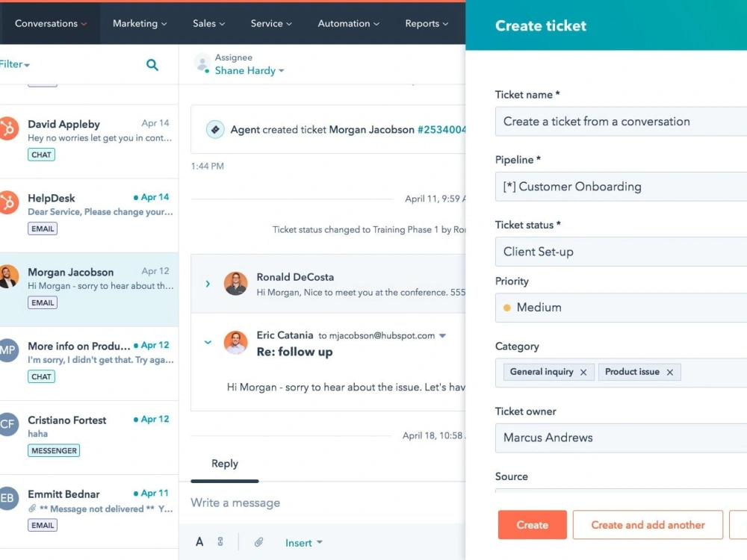The width and height of the screenshot is (747, 560).
Task: Open ticket link #2534004
Action: coord(441,129)
